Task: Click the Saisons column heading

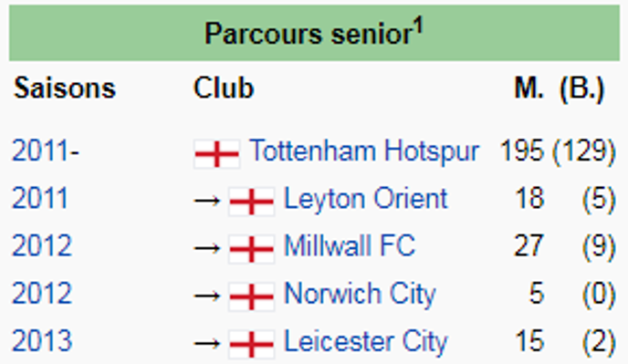Action: [x=65, y=88]
